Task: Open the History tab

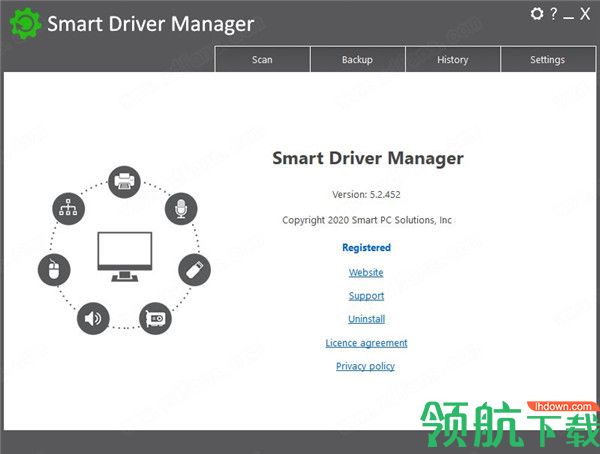Action: (453, 59)
